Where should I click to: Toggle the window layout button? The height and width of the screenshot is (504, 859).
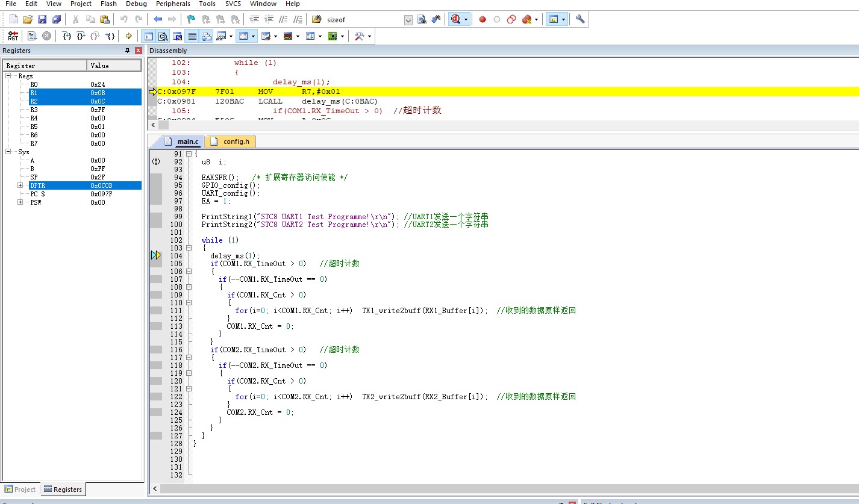point(554,19)
